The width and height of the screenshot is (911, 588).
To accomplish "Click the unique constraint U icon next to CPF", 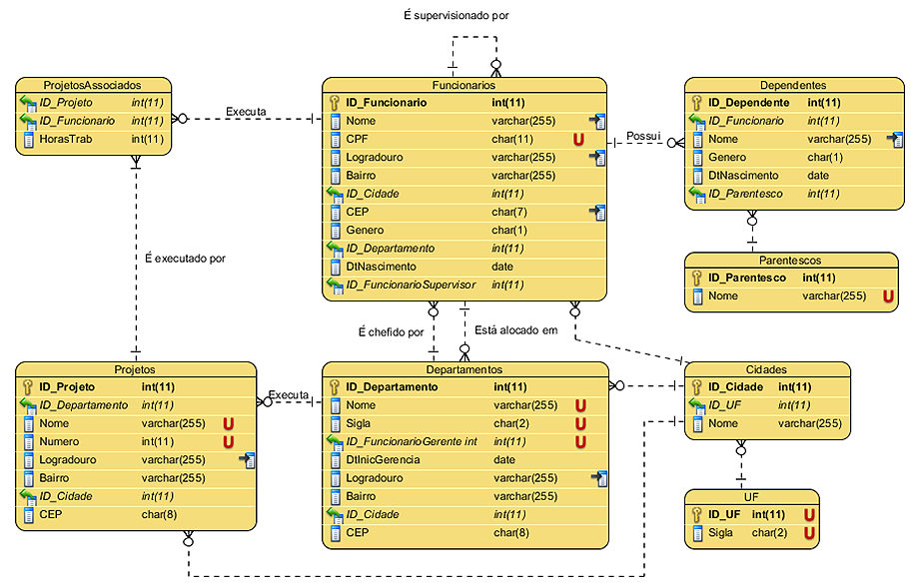I will pyautogui.click(x=578, y=140).
